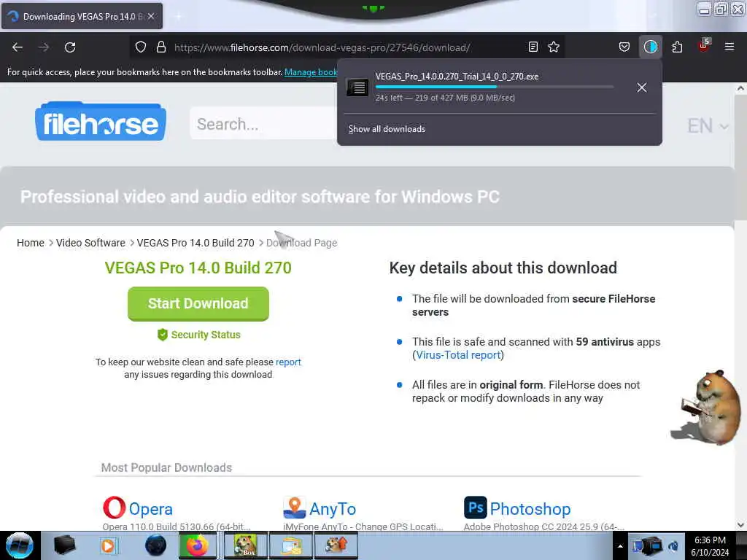Click the page scrollbar down arrow

coord(740,525)
